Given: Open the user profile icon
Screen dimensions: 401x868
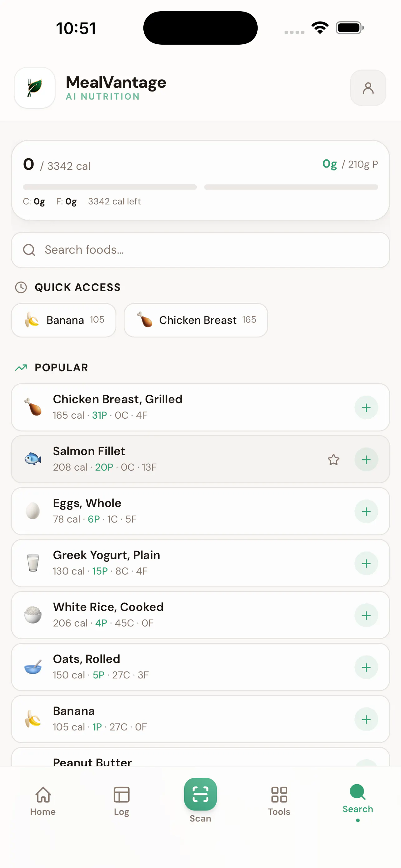Looking at the screenshot, I should point(368,88).
